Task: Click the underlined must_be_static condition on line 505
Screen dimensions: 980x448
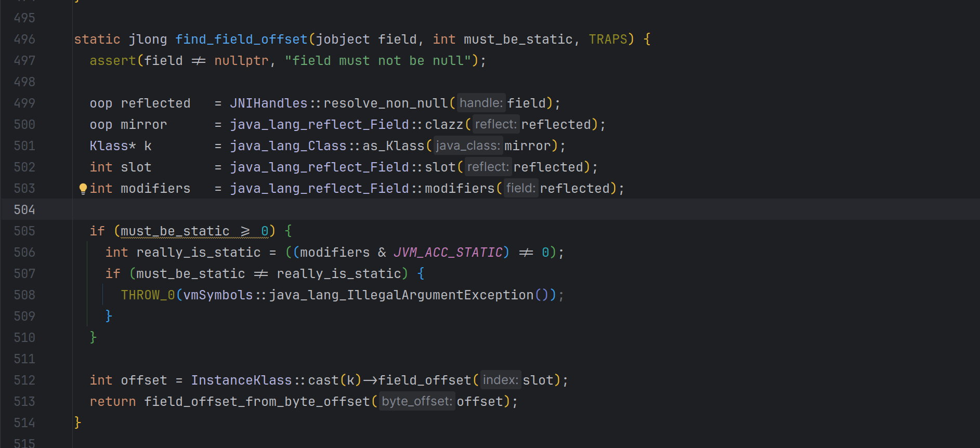Action: (x=194, y=231)
